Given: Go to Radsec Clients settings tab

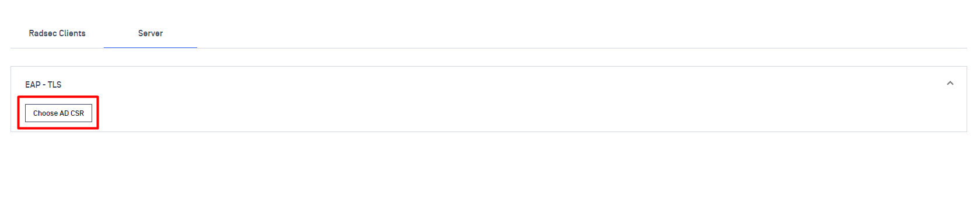Looking at the screenshot, I should pos(57,33).
